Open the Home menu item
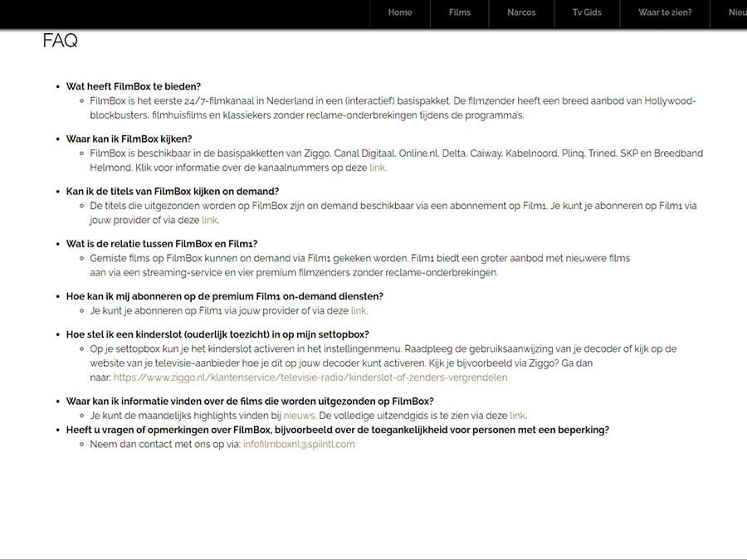This screenshot has height=560, width=747. (400, 12)
